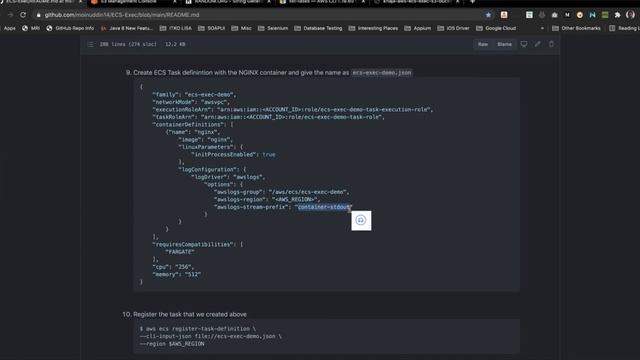Image resolution: width=640 pixels, height=360 pixels.
Task: Click the executionRoleArn line
Action: coord(293,109)
